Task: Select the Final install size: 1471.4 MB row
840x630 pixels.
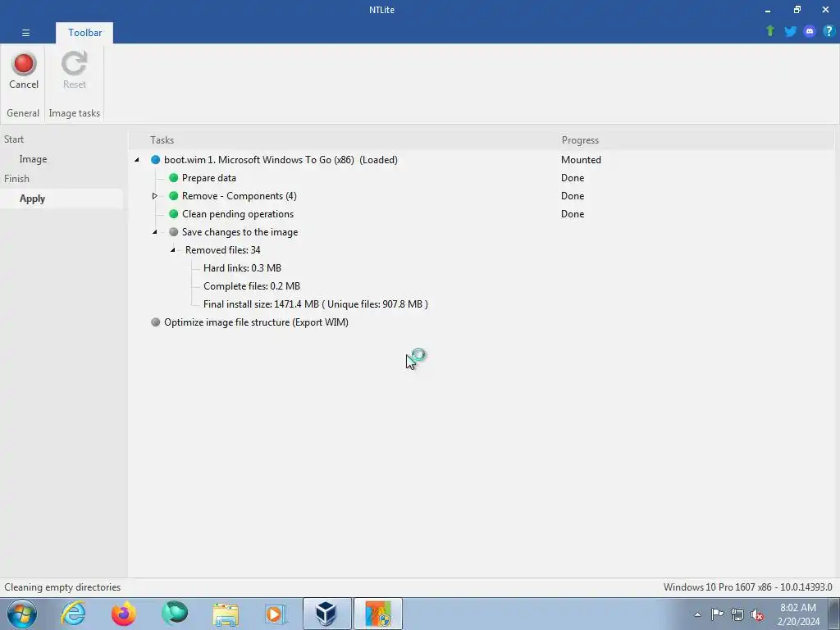Action: point(316,304)
